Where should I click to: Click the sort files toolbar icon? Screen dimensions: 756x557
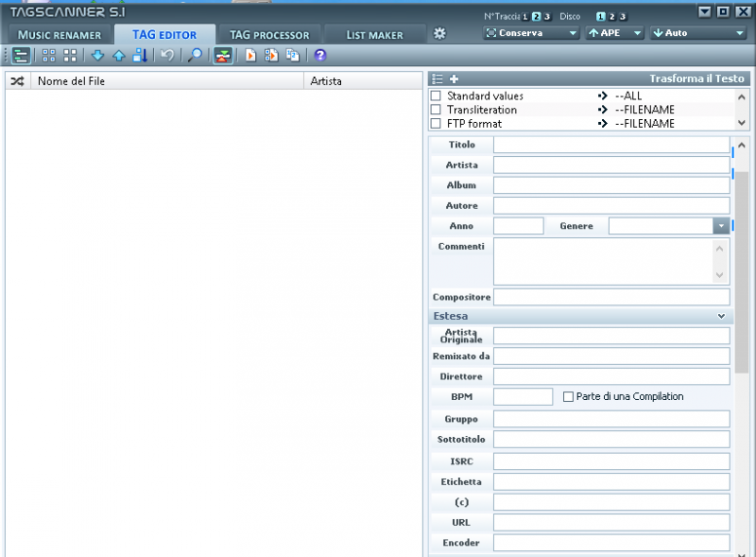coord(140,56)
